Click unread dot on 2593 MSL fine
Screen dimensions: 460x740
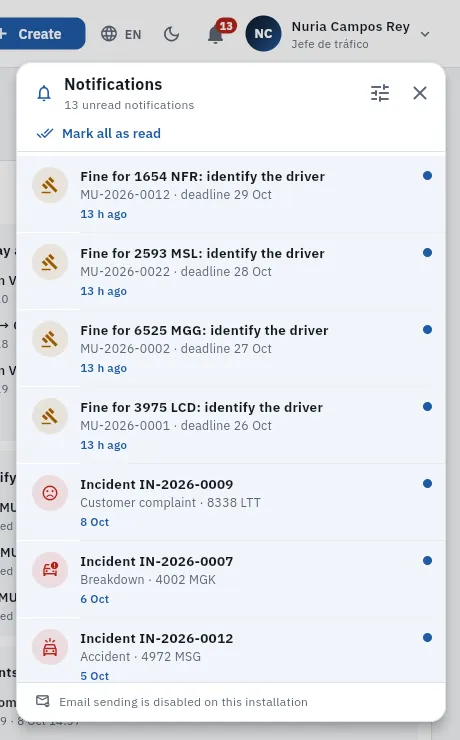tap(427, 252)
